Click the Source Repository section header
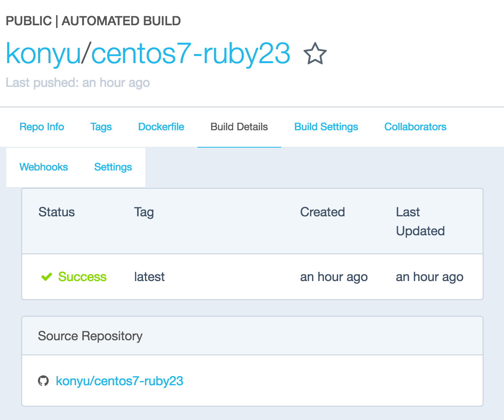 (x=90, y=336)
